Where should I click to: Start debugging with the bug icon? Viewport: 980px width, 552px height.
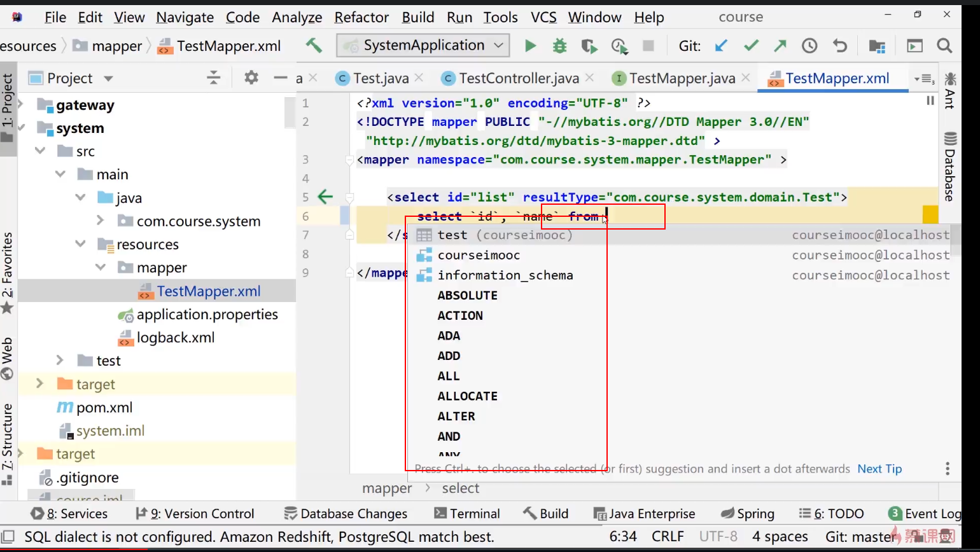(560, 46)
